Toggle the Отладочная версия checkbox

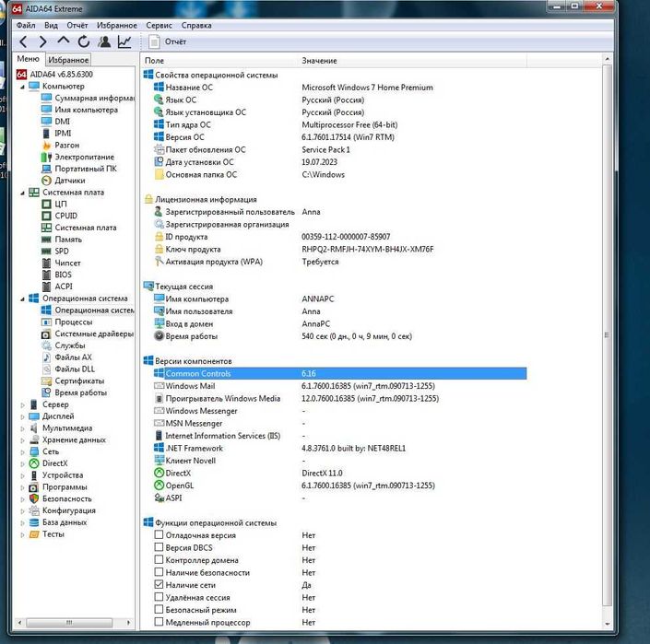click(159, 535)
